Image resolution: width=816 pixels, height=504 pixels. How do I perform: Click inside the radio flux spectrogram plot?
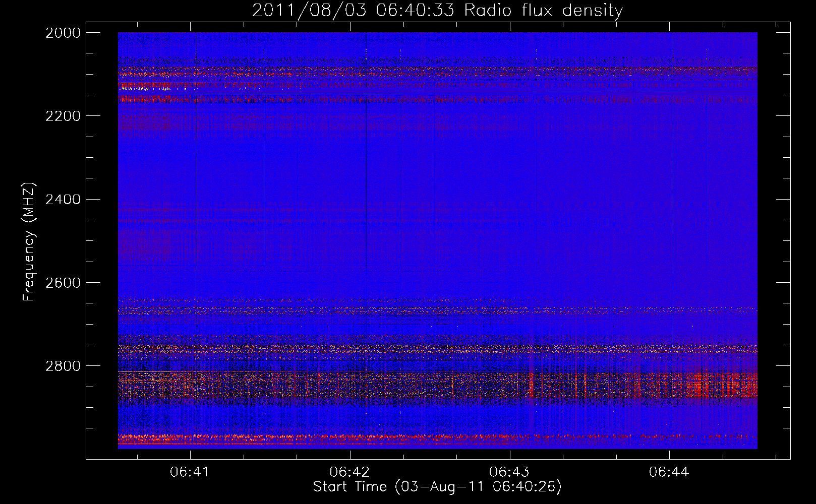coord(437,240)
